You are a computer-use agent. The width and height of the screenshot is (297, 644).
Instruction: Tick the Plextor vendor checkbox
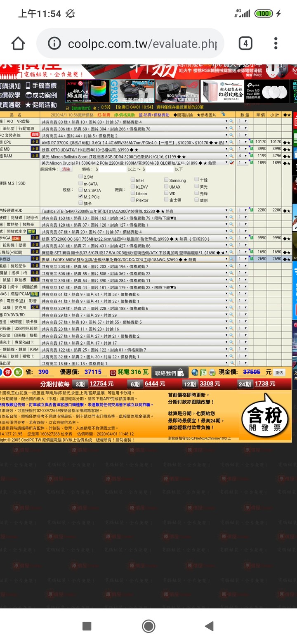(x=133, y=200)
